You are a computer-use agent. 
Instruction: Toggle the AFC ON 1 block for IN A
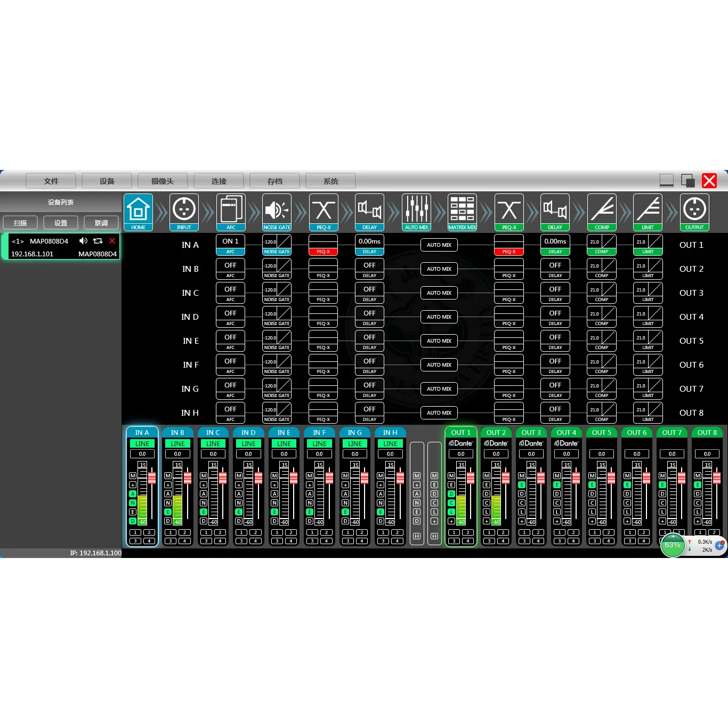[230, 241]
